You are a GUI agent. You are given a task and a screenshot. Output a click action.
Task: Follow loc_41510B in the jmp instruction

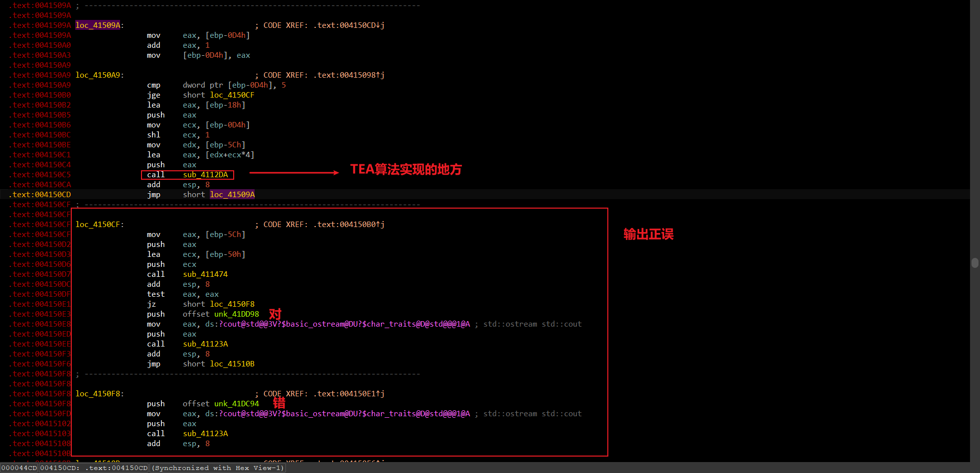click(232, 364)
